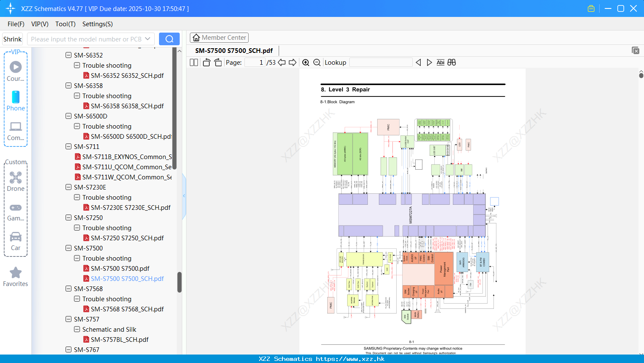Open the model number dropdown arrow
This screenshot has width=644, height=363.
click(x=148, y=39)
